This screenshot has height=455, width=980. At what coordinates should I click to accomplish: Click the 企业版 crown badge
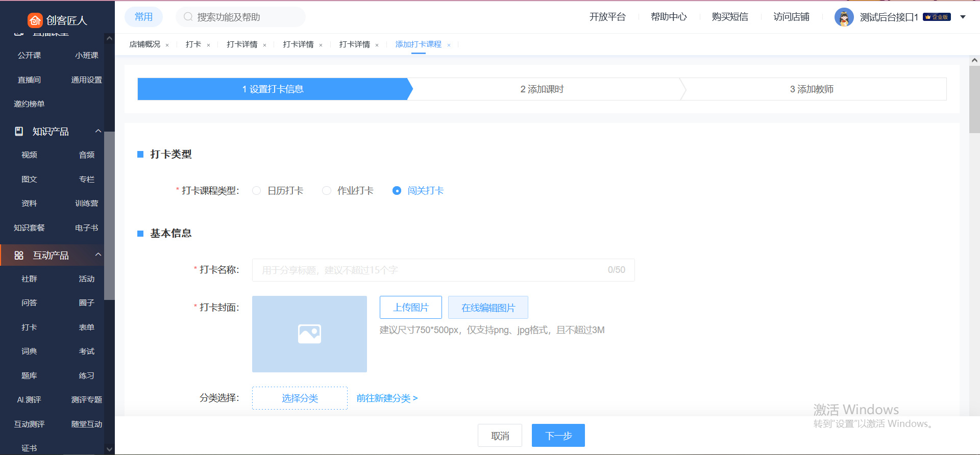[x=937, y=17]
